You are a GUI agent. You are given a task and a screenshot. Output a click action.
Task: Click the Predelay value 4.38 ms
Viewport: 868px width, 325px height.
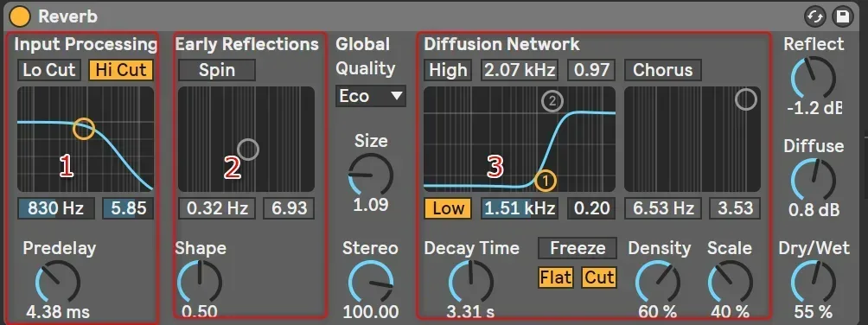58,312
